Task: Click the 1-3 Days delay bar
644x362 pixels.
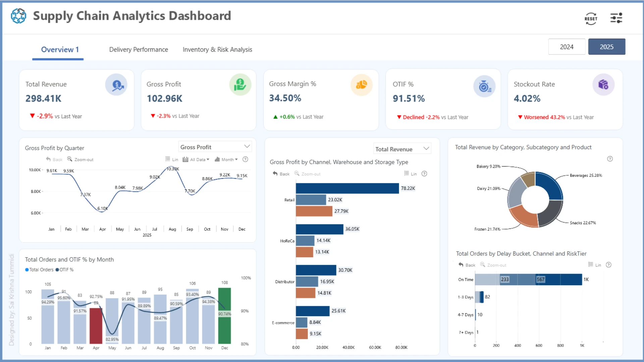Action: (x=479, y=297)
